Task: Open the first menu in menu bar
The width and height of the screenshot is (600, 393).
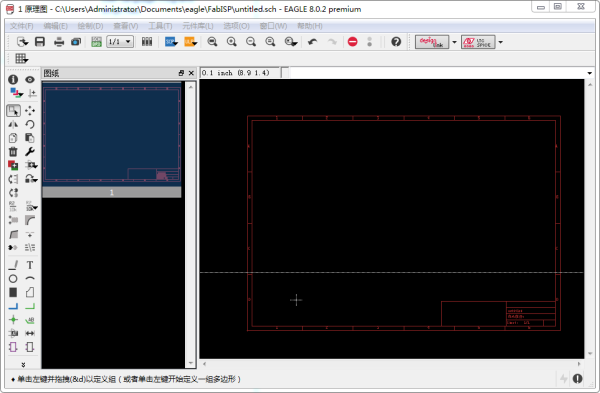Action: click(x=21, y=26)
